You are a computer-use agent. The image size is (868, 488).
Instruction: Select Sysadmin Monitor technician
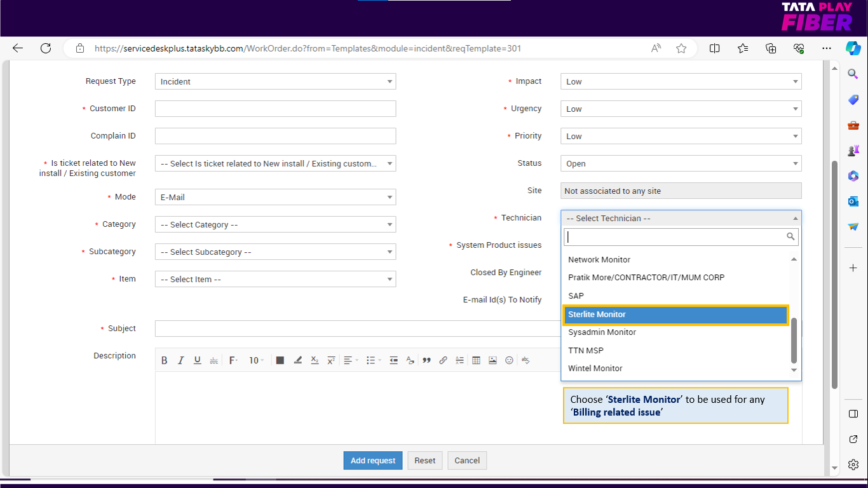tap(676, 332)
